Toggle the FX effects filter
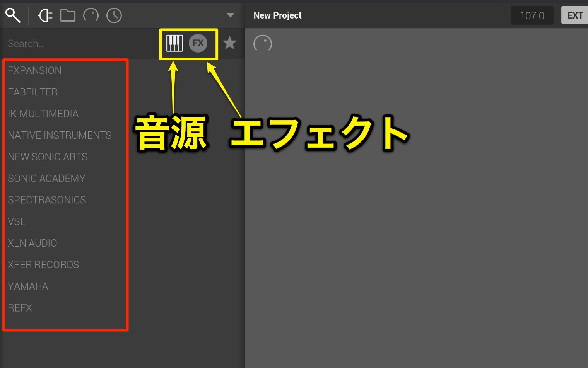The width and height of the screenshot is (588, 368). point(198,43)
